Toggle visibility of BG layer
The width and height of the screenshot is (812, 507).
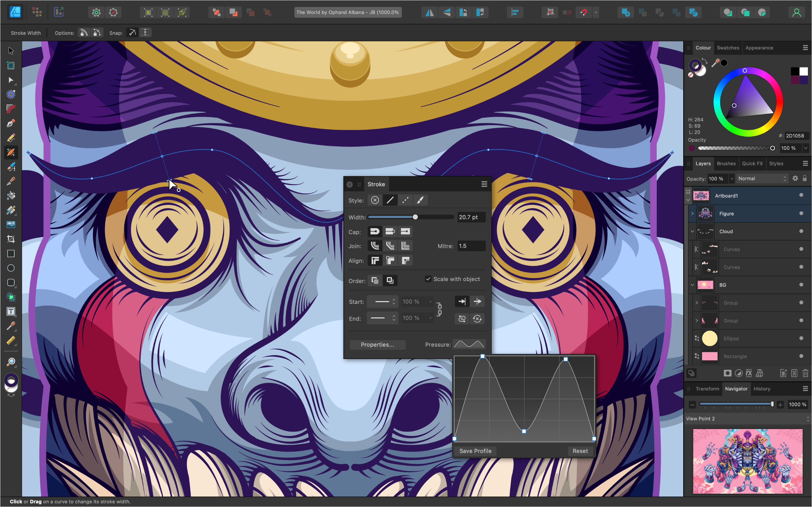point(801,285)
